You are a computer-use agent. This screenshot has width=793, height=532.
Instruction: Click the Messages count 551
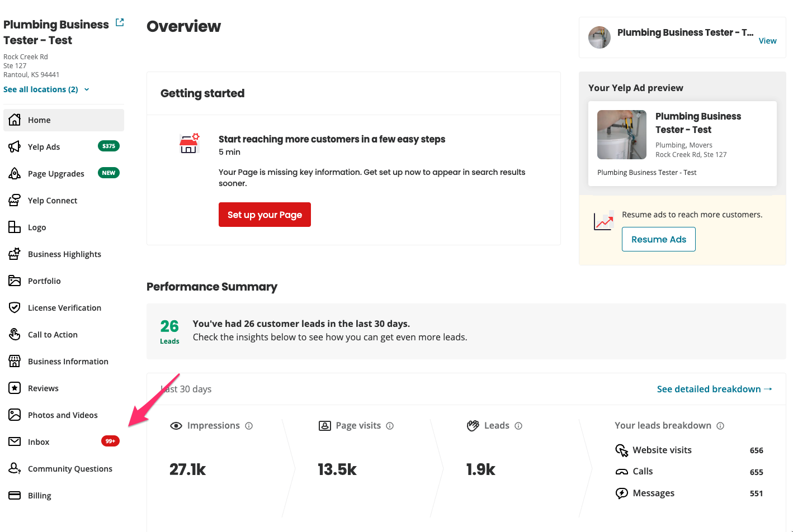pyautogui.click(x=756, y=493)
